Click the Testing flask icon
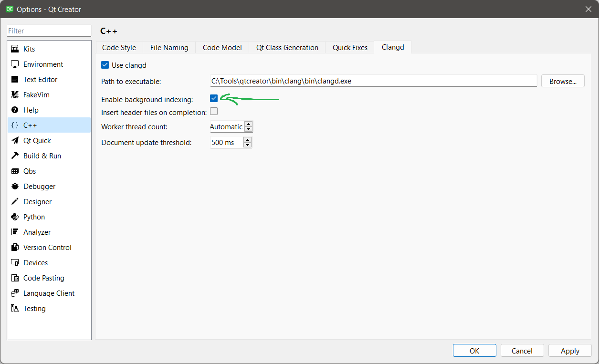 point(15,309)
